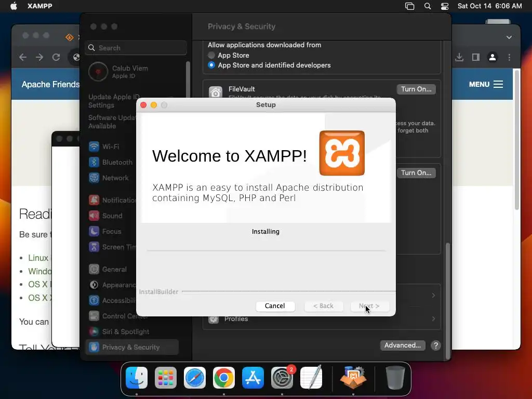Expand the Profiles row chevron

tap(433, 319)
